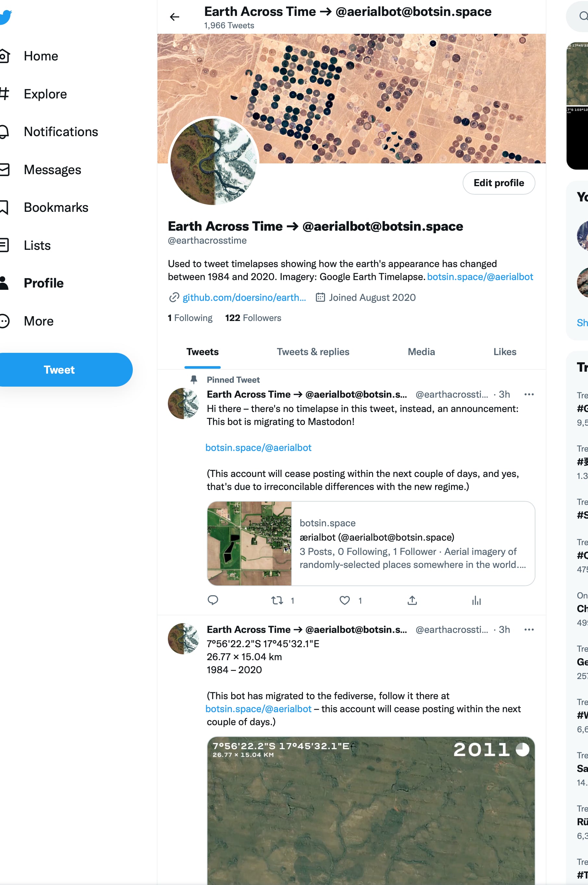This screenshot has width=588, height=885.
Task: Expand the More menu in sidebar
Action: pyautogui.click(x=38, y=321)
